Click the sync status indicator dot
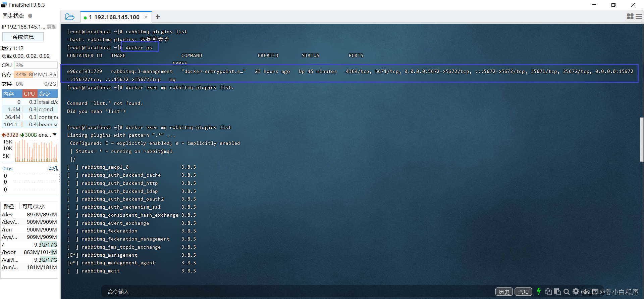644x299 pixels. (x=30, y=16)
